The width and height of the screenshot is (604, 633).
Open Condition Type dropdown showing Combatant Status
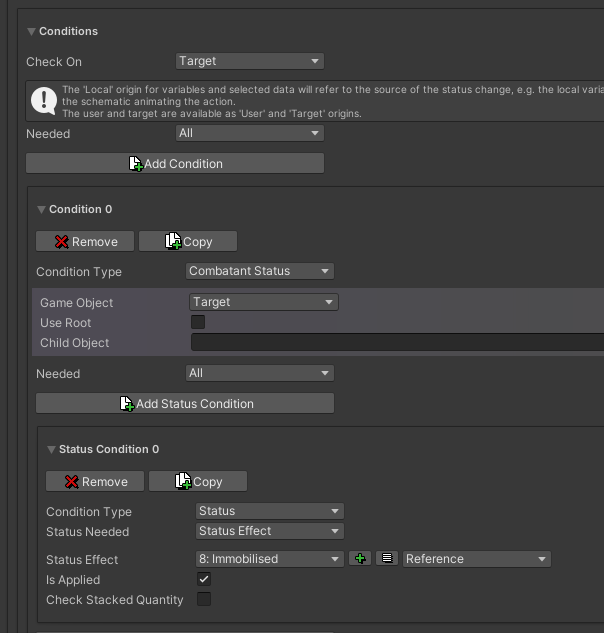pos(260,271)
